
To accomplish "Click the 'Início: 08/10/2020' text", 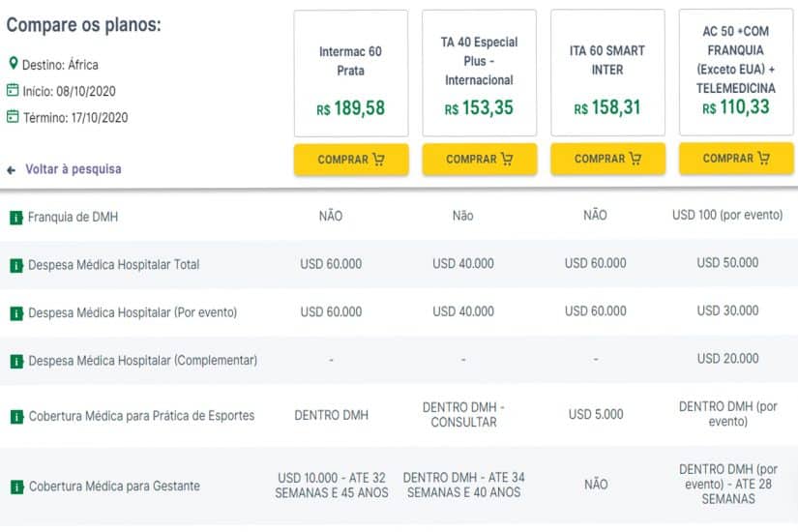I will (x=70, y=91).
